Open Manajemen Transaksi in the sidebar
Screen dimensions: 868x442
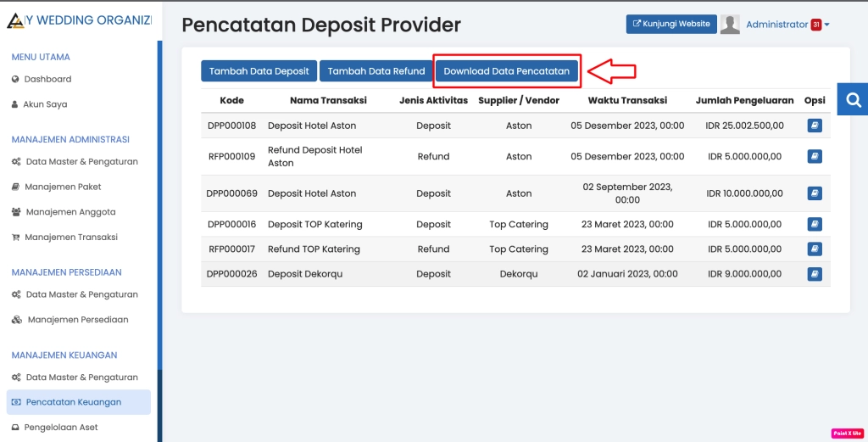tap(70, 237)
